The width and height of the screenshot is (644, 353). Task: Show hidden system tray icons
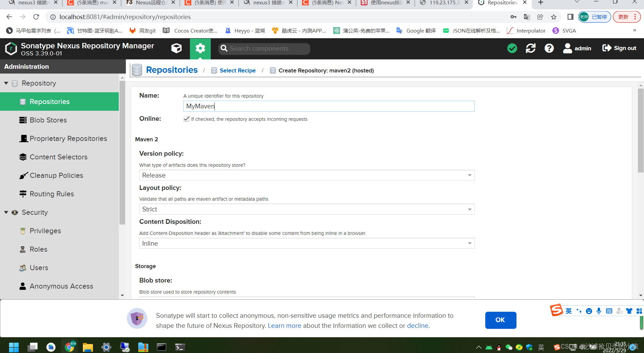479,347
